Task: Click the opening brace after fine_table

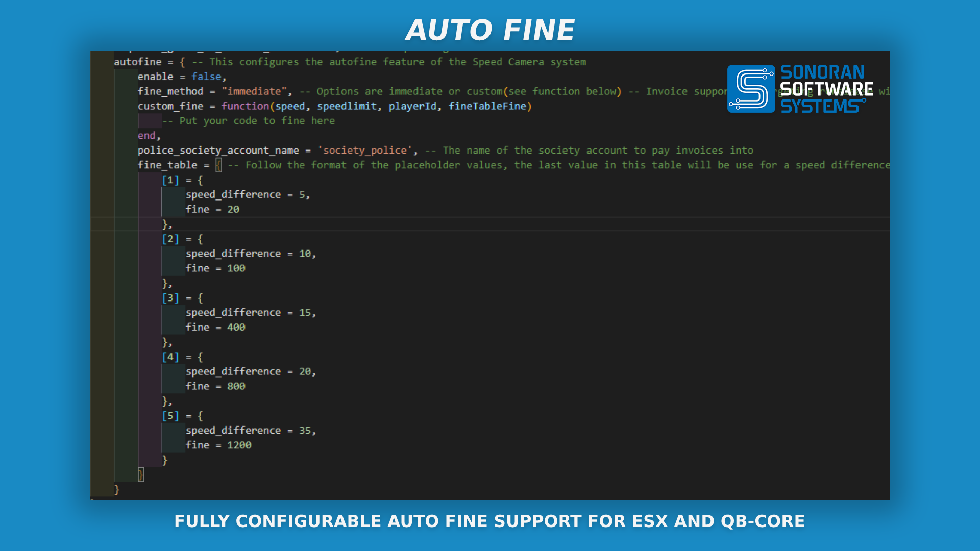Action: coord(218,165)
